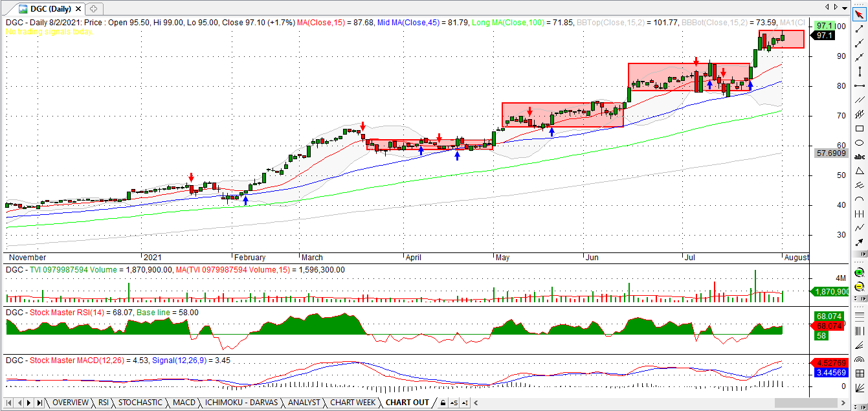Switch to the ICHIMOKU - DARVAS tab
Image resolution: width=868 pixels, height=411 pixels.
coord(241,403)
